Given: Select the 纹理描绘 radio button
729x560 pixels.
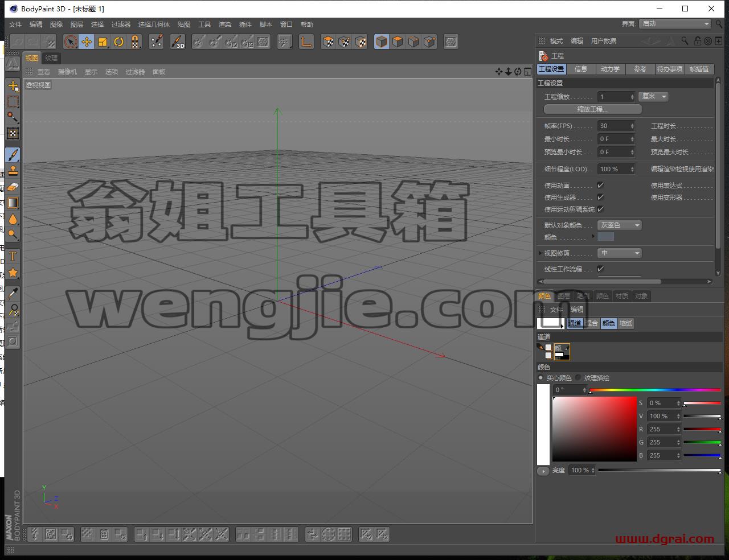Looking at the screenshot, I should (578, 377).
